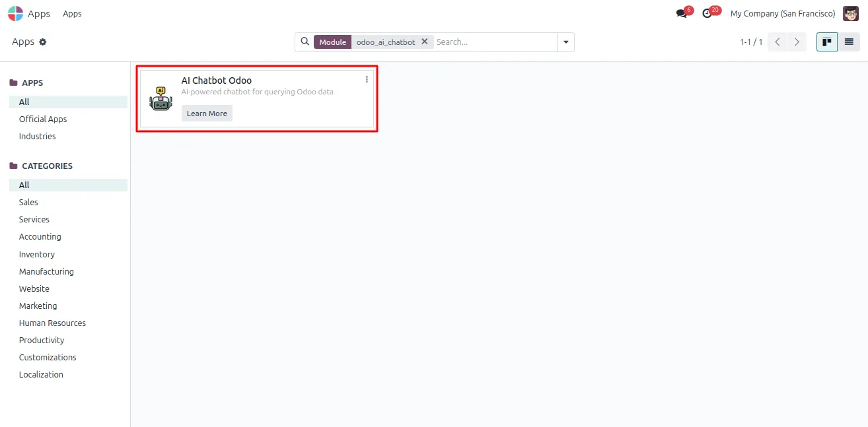Viewport: 868px width, 427px height.
Task: Choose the Accounting category
Action: tap(40, 237)
